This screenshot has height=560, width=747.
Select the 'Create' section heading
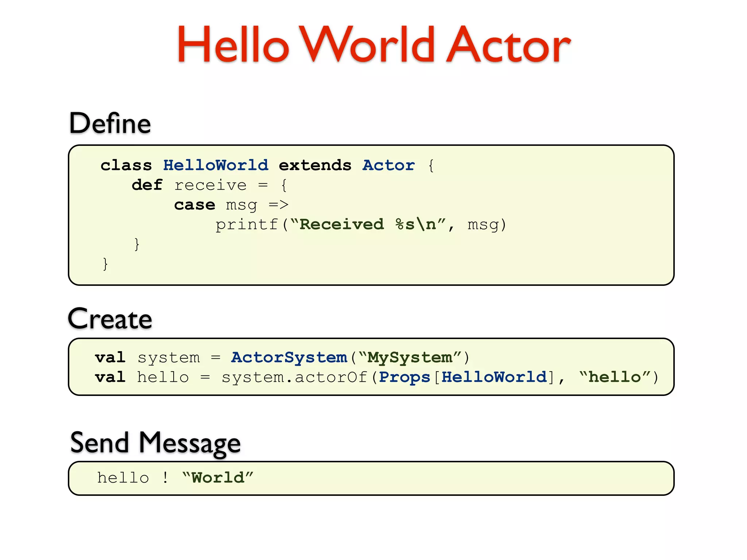[x=110, y=319]
